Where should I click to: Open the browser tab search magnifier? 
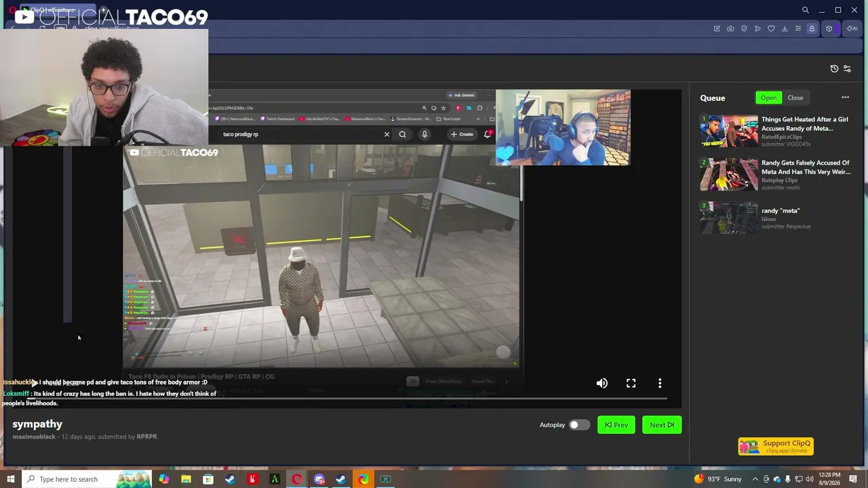805,10
